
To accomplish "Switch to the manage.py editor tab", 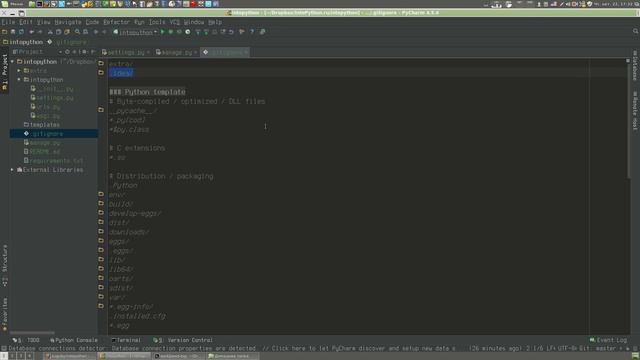I will tap(176, 53).
